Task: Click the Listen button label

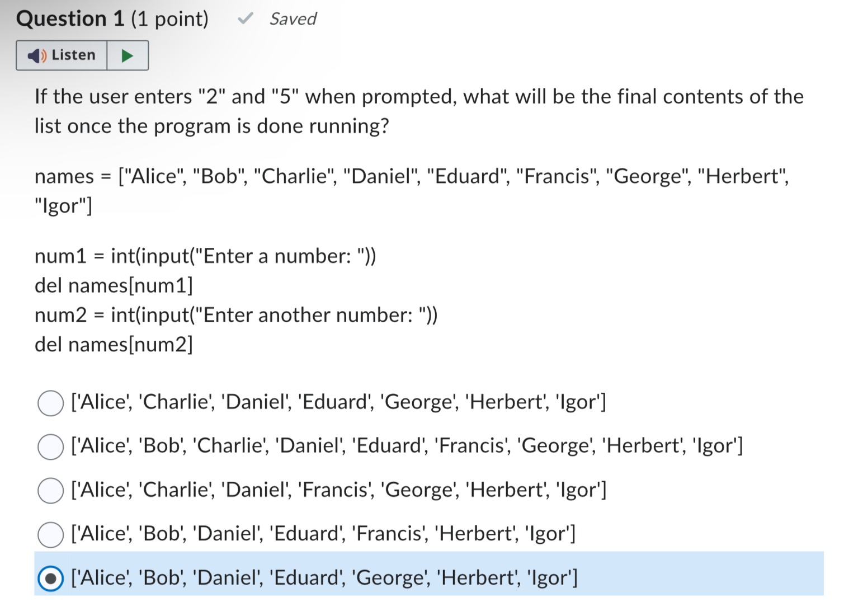Action: [73, 55]
